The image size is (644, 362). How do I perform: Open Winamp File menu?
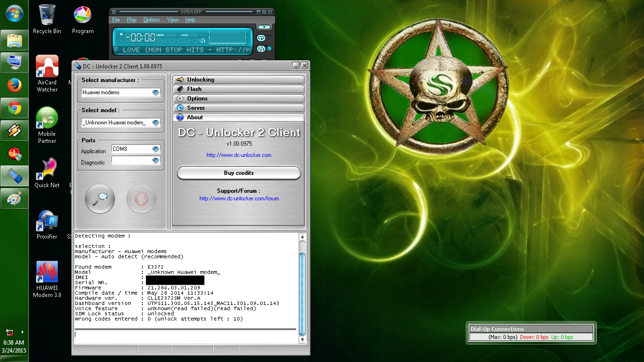point(116,20)
